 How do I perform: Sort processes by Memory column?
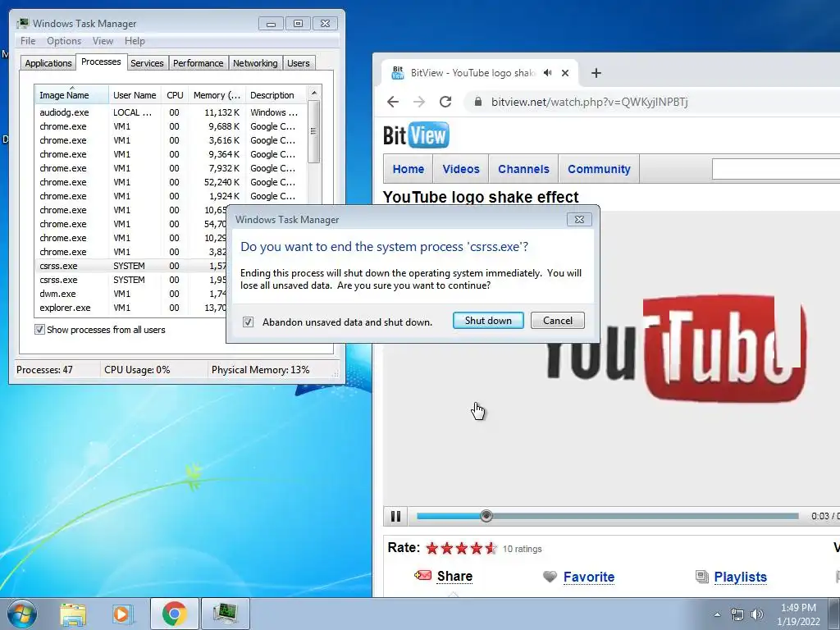217,95
